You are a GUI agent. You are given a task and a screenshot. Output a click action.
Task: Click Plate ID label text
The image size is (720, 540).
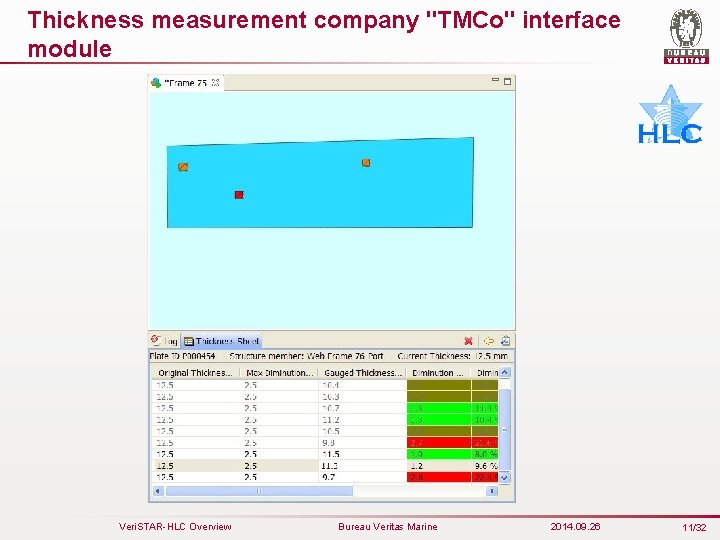182,356
